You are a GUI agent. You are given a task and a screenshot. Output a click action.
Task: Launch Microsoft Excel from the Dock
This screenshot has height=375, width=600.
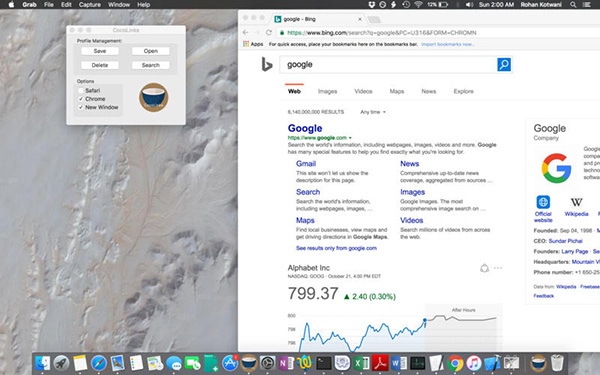point(361,363)
